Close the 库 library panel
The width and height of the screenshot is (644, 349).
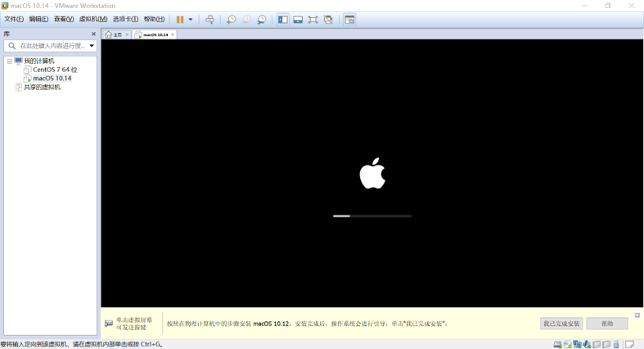click(x=93, y=34)
